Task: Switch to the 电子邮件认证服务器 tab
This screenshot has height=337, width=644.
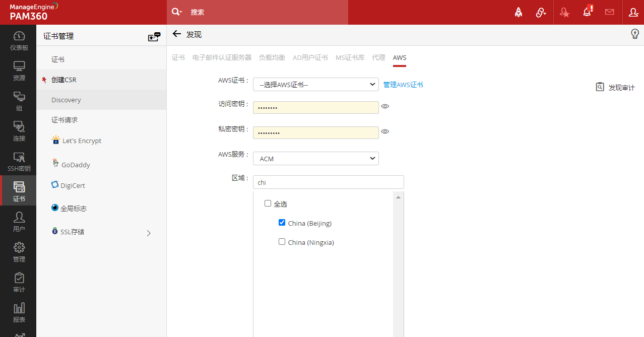Action: 222,57
